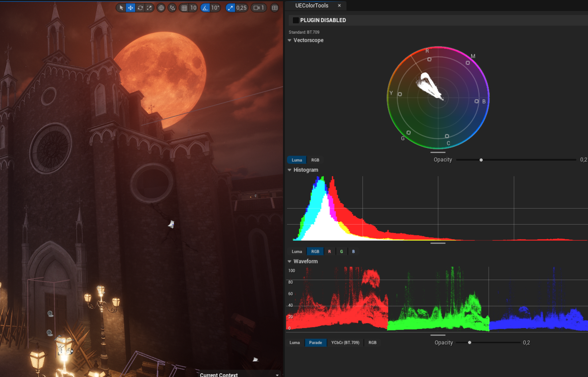Click the Vectorscope resize handle bar
This screenshot has height=377, width=588.
pos(438,152)
